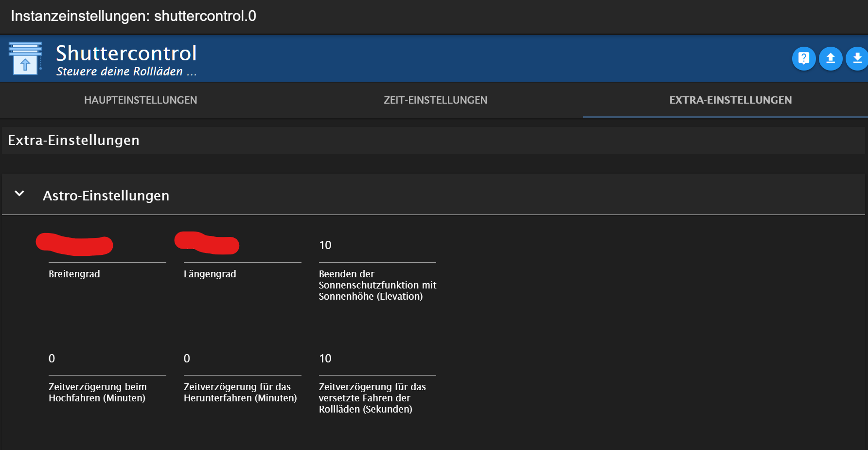Open the Zeit-Einstellungen tab

click(x=435, y=100)
